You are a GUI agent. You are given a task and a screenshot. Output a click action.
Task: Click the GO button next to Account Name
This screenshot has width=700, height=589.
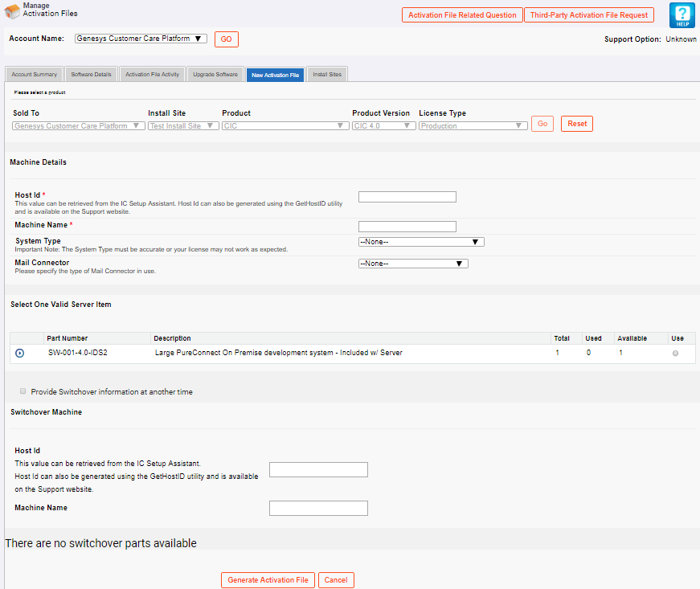click(x=226, y=39)
